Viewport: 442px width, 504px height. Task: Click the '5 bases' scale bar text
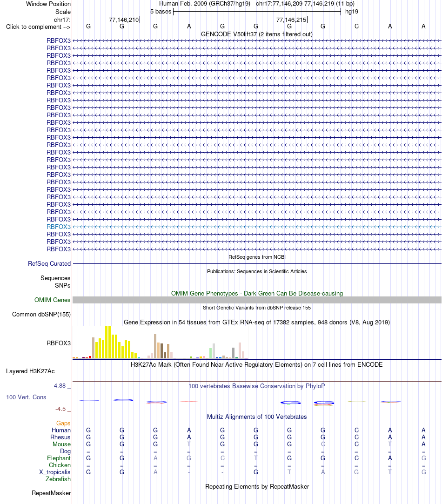coord(161,12)
